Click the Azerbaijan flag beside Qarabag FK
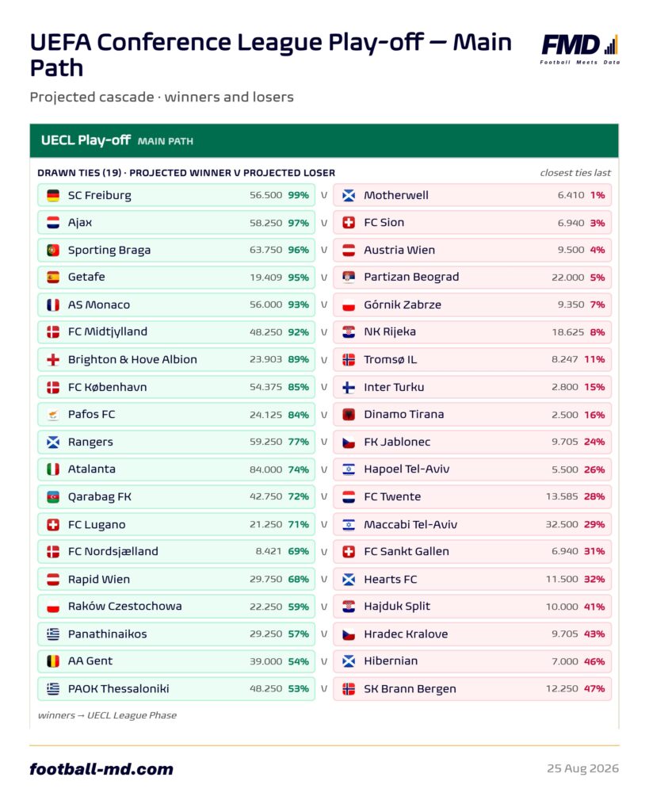Viewport: 649px width, 812px height. point(53,496)
